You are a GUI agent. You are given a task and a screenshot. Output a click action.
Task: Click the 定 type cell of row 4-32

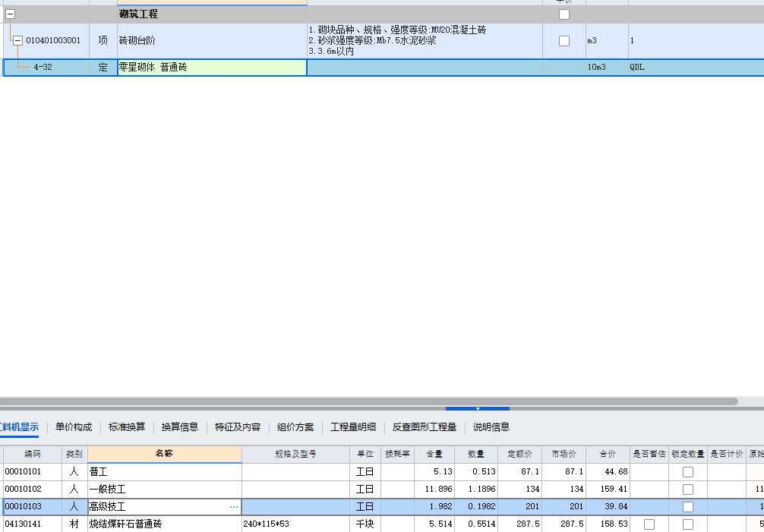(x=103, y=68)
